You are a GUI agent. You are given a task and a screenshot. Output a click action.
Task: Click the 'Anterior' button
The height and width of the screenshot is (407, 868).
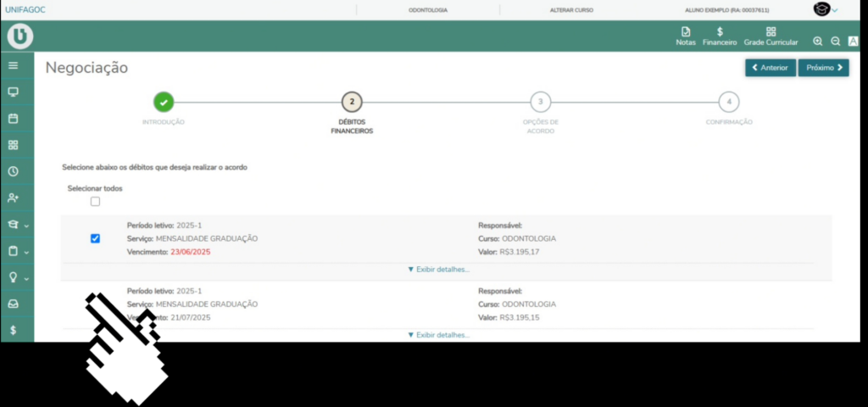point(770,68)
